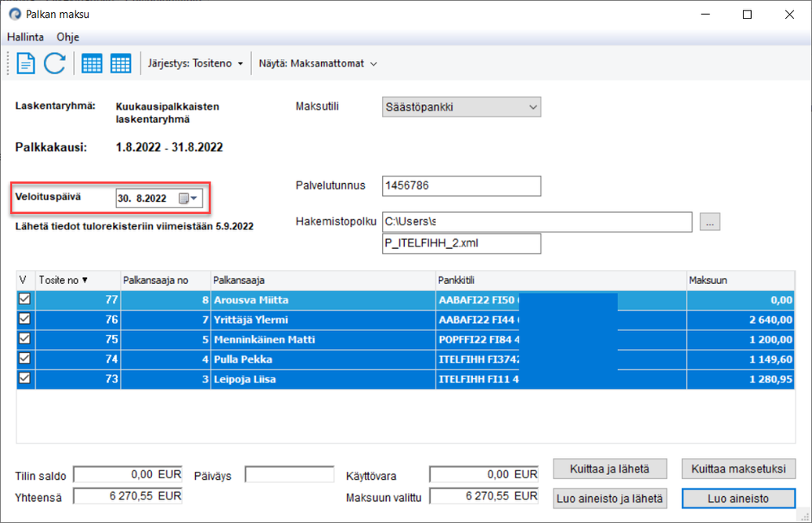
Task: Click the Palvelutunnus input field
Action: [461, 185]
